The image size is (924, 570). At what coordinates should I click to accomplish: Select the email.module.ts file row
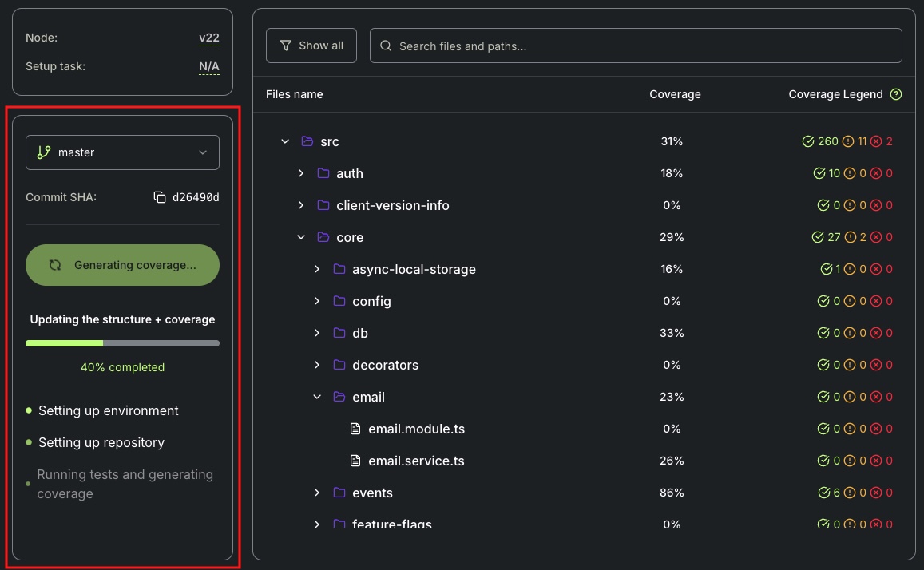tap(584, 429)
